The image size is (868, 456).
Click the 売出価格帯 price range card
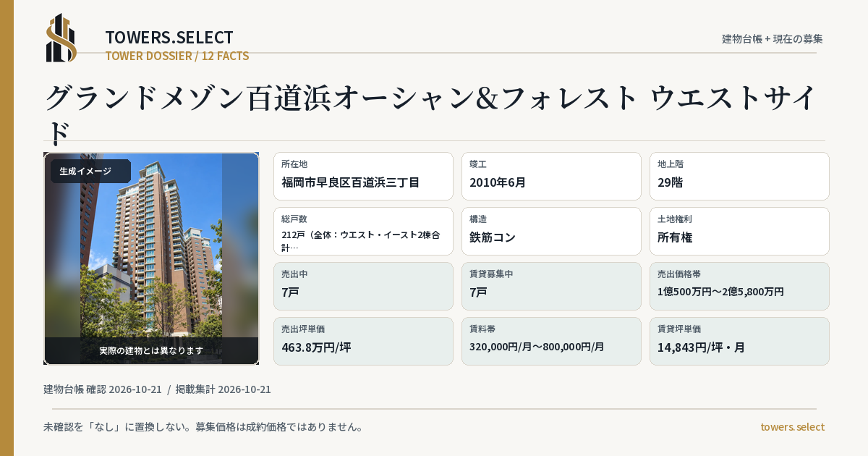739,286
